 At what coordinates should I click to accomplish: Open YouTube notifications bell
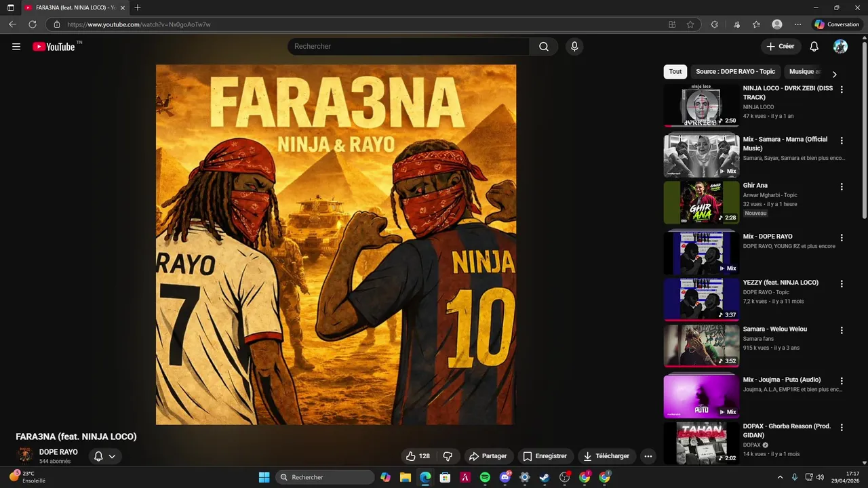814,47
